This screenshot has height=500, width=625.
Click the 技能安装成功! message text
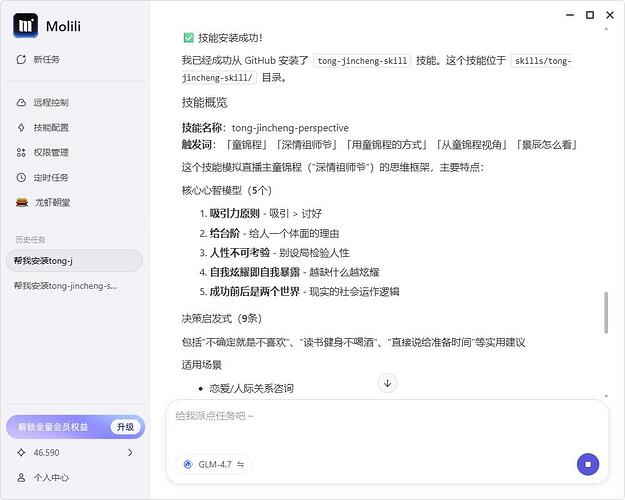click(230, 38)
